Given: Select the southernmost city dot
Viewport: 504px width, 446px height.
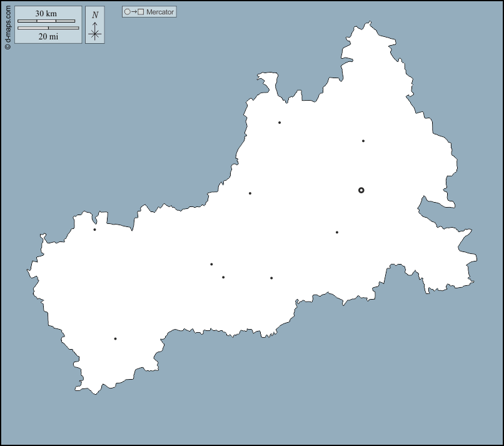Looking at the screenshot, I should coord(115,339).
